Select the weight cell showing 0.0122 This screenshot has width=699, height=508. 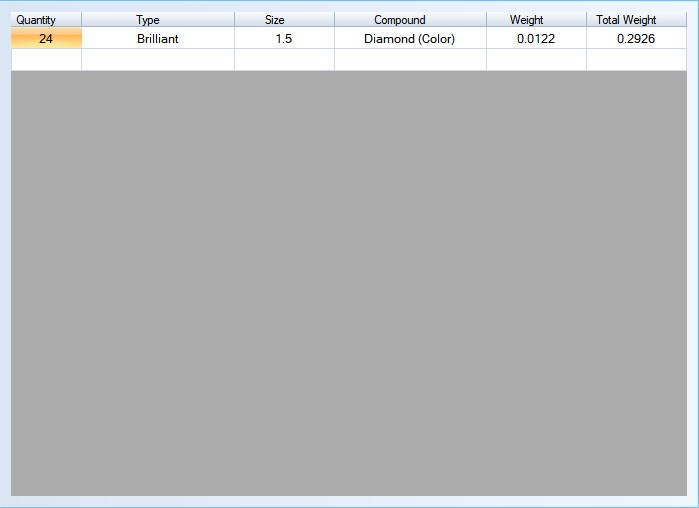[x=536, y=39]
